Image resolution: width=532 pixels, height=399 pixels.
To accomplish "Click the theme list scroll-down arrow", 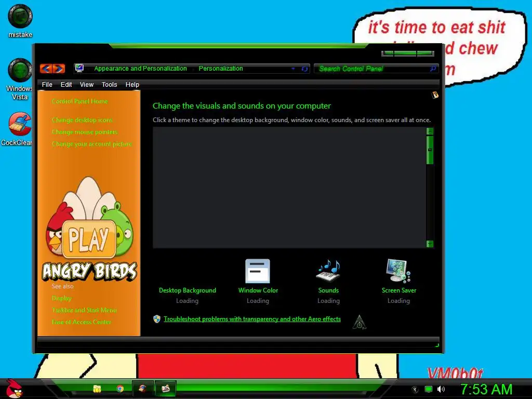I will [x=430, y=244].
